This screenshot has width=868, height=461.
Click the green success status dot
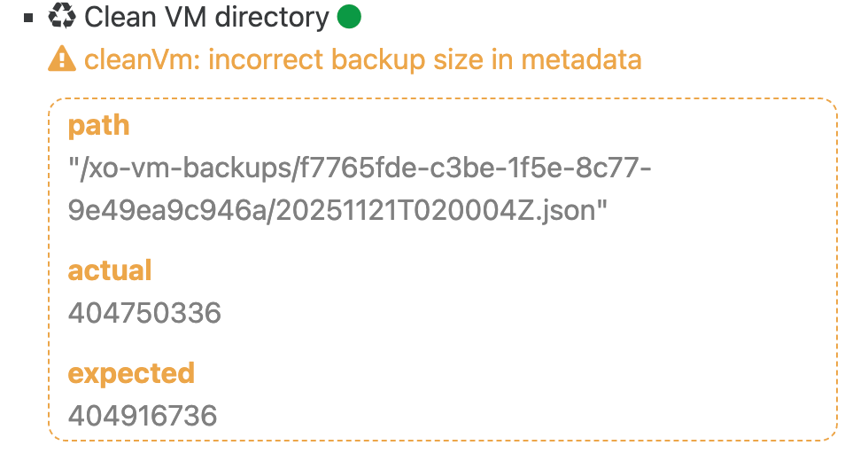(350, 17)
